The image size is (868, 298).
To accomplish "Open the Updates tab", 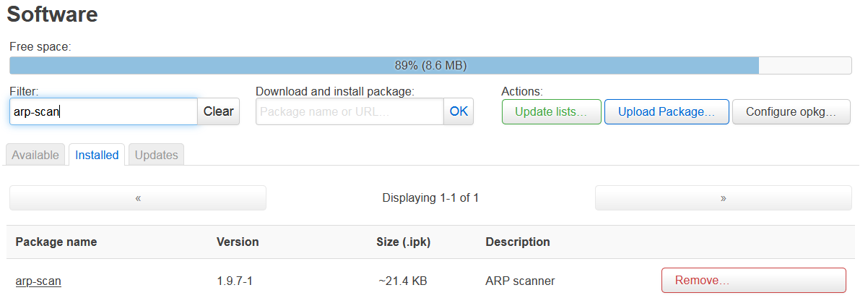I will (x=156, y=155).
